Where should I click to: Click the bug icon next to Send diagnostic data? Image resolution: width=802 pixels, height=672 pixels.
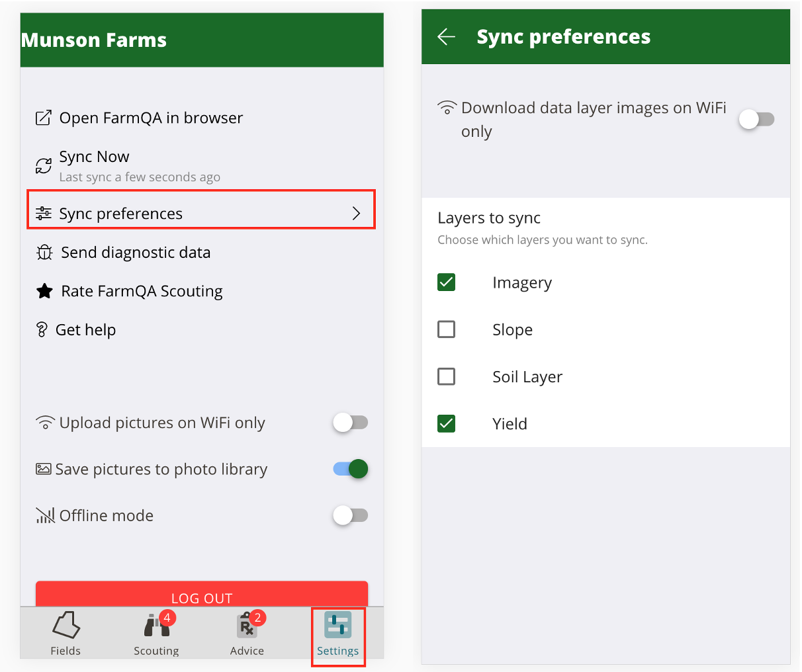click(44, 252)
